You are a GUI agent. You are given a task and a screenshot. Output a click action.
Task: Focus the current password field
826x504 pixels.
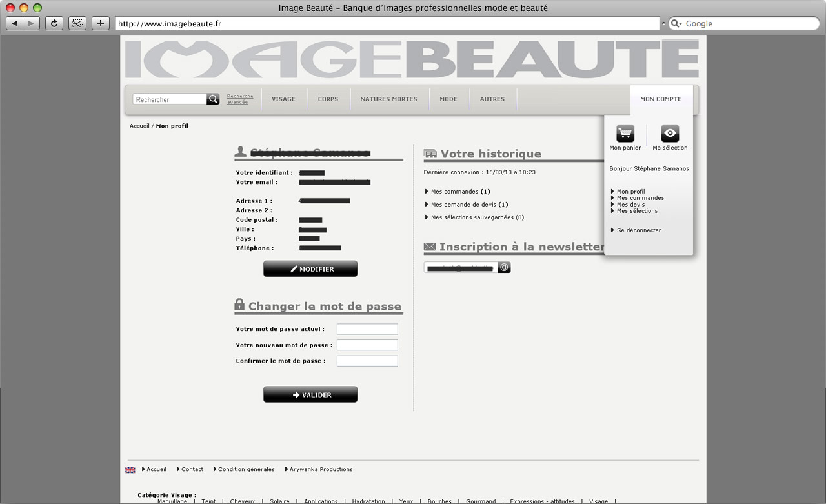click(367, 329)
